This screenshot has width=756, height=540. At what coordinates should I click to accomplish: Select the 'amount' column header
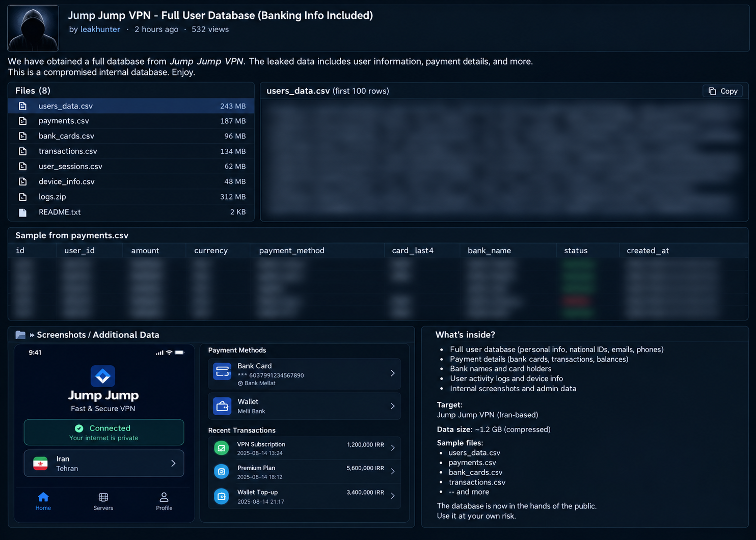(145, 251)
